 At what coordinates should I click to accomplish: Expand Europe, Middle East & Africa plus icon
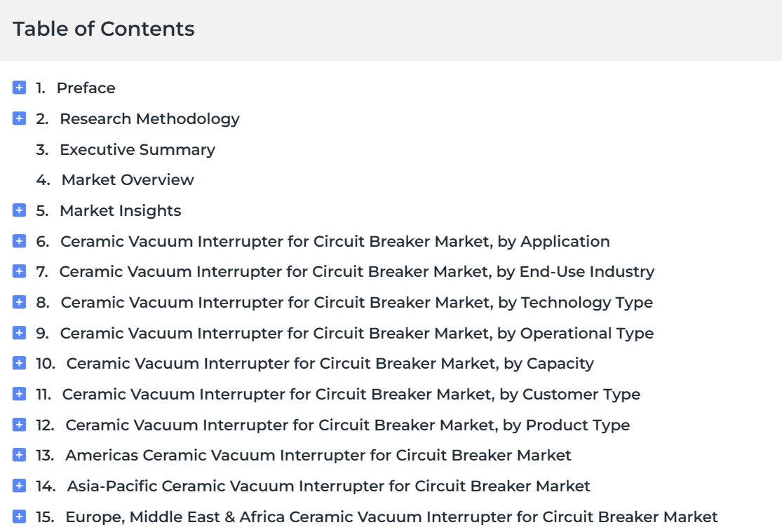click(19, 517)
